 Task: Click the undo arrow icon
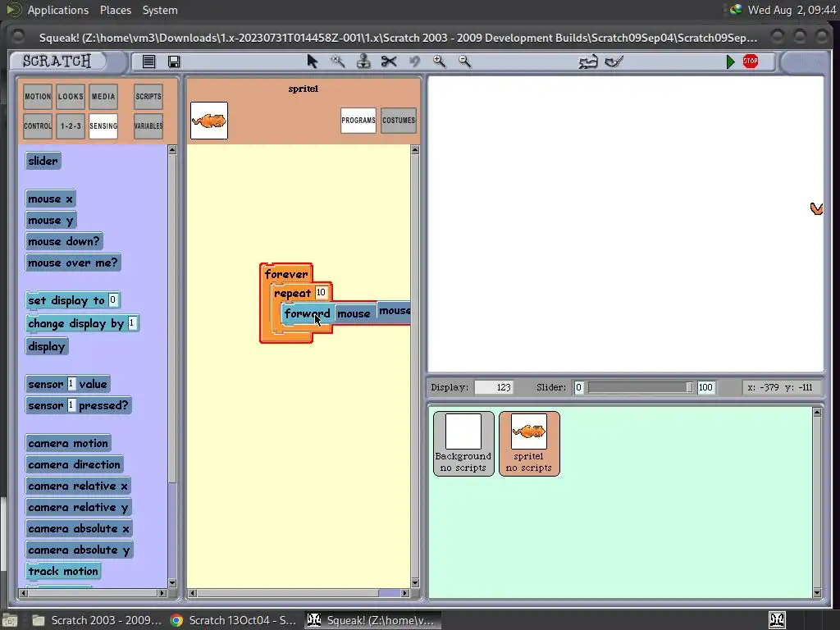tap(414, 61)
